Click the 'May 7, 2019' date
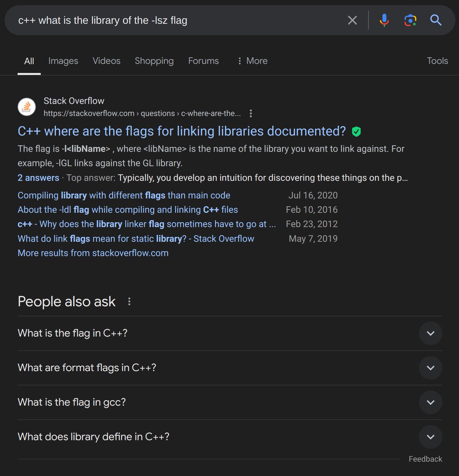The width and height of the screenshot is (459, 476). (x=313, y=238)
